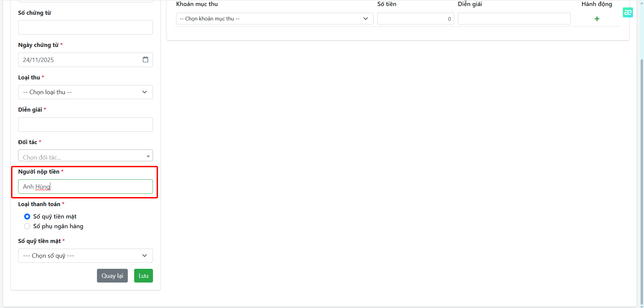The image size is (644, 308).
Task: Click the calendar icon in Ngày chứng từ
Action: tap(145, 60)
